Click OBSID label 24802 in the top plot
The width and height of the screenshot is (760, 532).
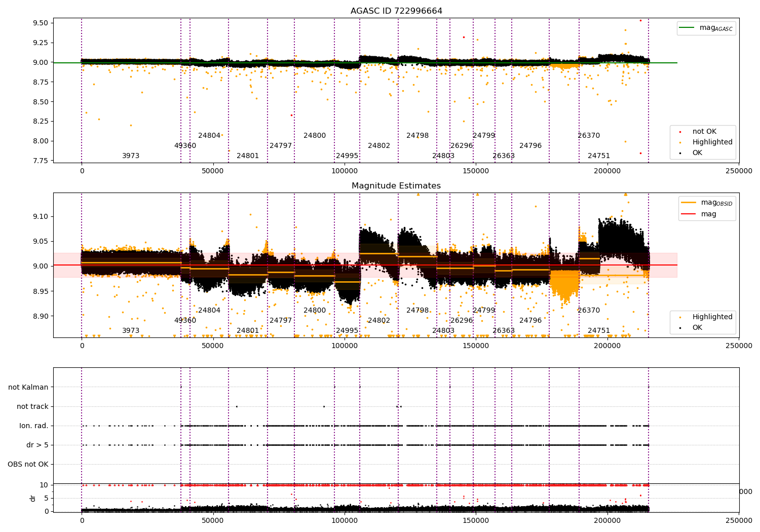click(379, 146)
